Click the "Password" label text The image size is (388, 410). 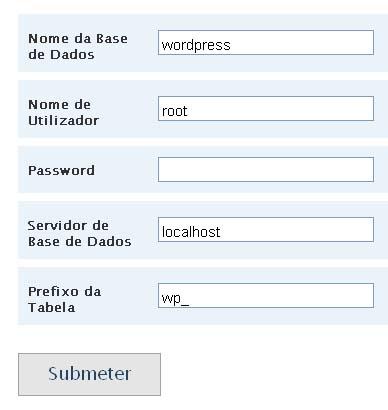tap(61, 170)
